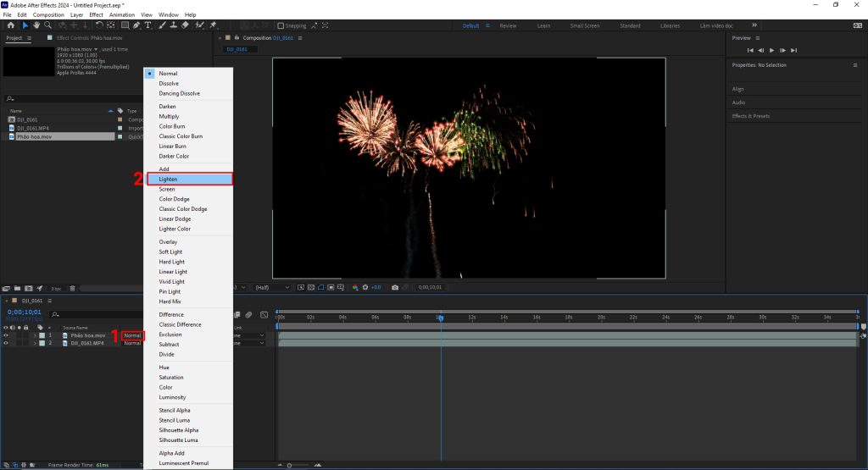This screenshot has width=868, height=470.
Task: Click the 20s mark on timeline ruler
Action: (601, 317)
